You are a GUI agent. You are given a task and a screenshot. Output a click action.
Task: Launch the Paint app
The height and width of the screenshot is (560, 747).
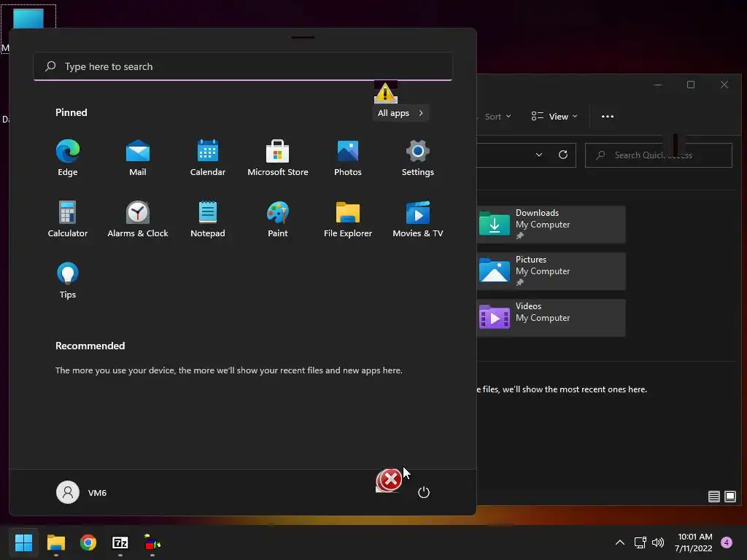(278, 219)
